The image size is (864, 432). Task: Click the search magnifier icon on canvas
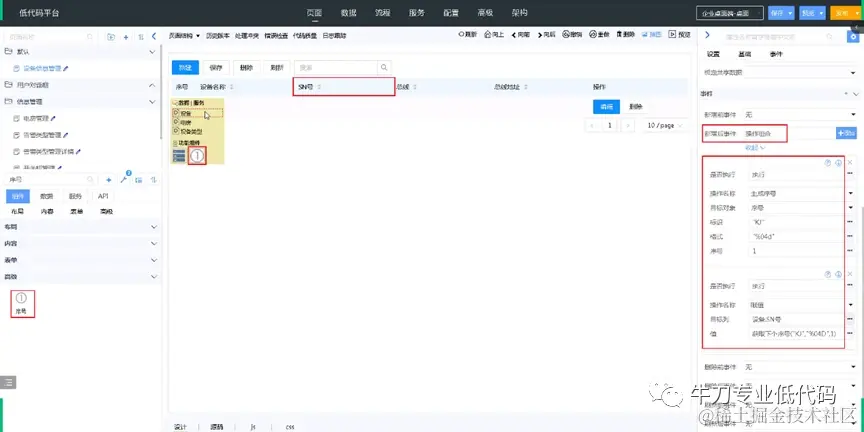[384, 68]
